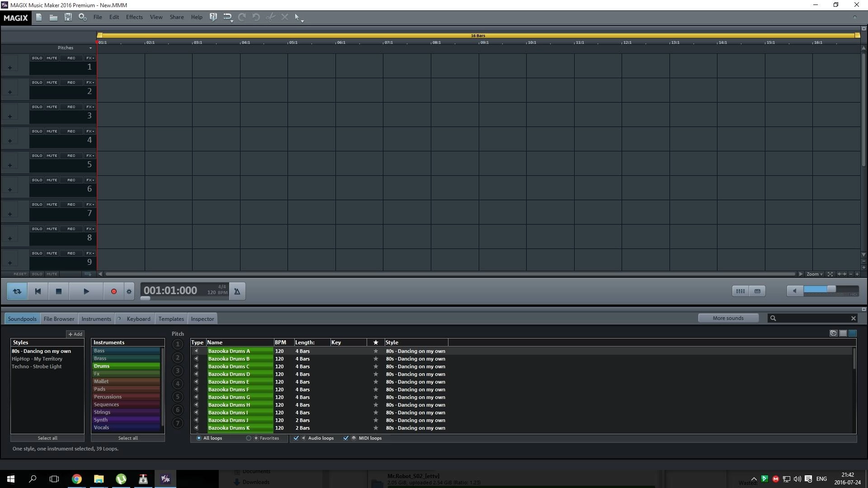Expand track 7 with plus button
Viewport: 868px width, 488px height.
tap(10, 214)
